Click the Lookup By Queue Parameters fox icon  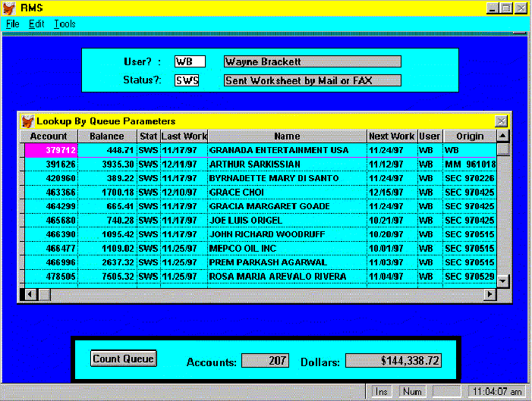(27, 121)
